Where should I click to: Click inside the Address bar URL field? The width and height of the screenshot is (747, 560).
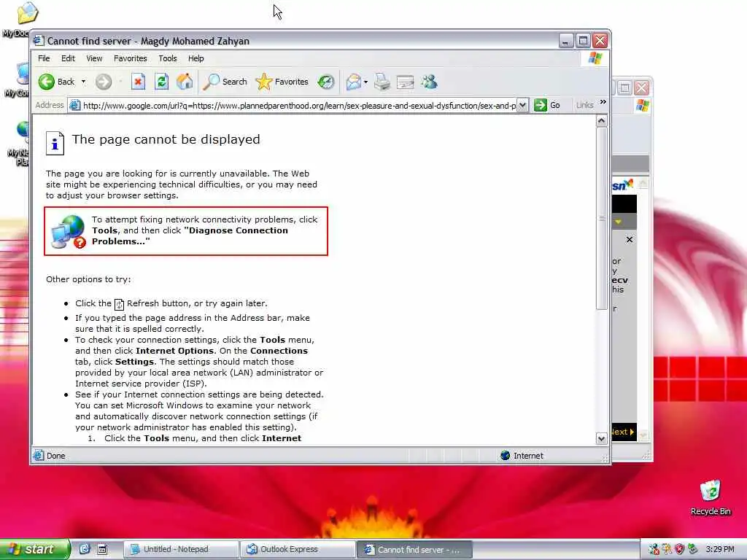click(x=299, y=106)
